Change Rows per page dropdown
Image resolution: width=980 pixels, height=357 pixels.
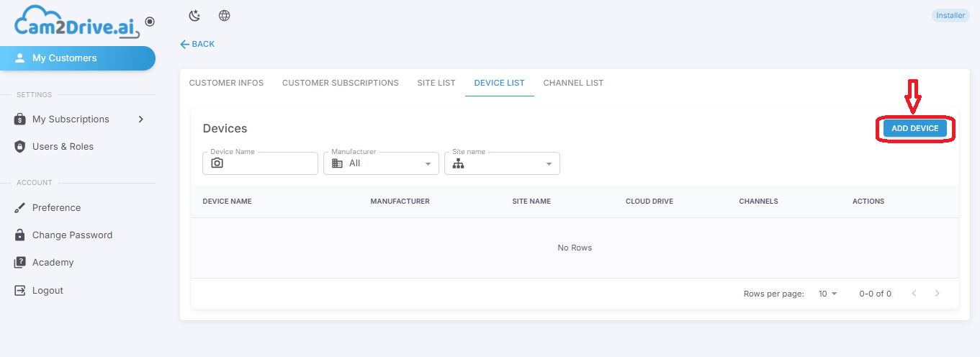(828, 294)
